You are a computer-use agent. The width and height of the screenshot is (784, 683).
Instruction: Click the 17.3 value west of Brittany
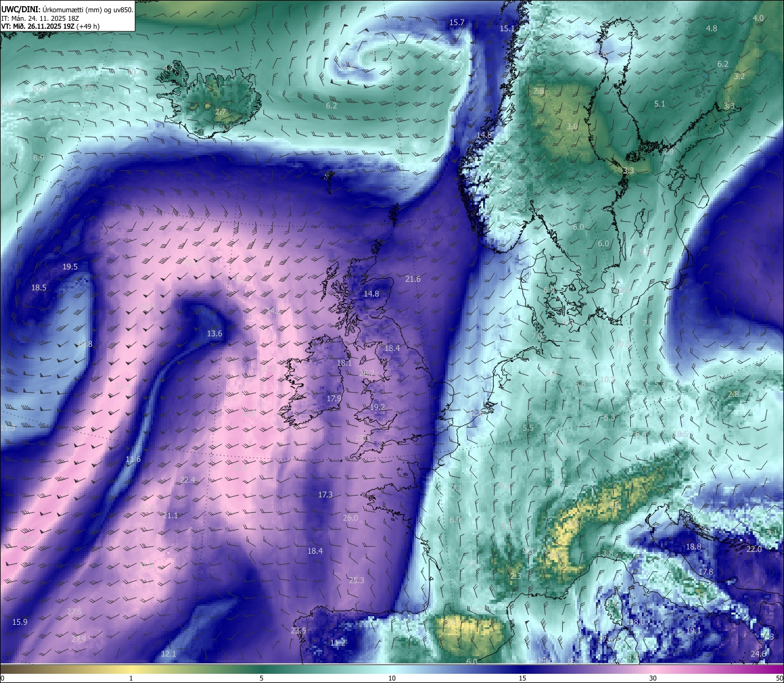point(326,495)
